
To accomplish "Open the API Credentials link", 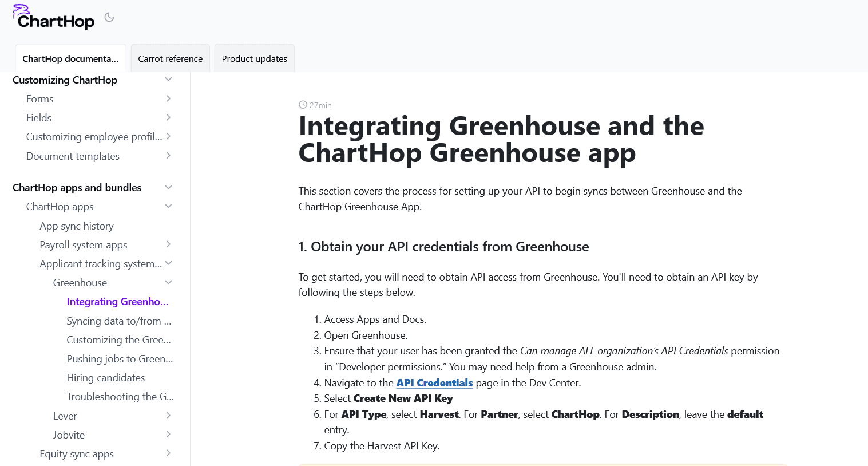I will [x=434, y=383].
